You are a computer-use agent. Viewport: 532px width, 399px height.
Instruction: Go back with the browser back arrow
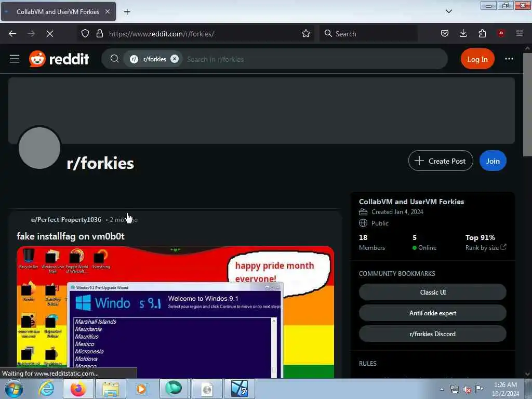[12, 34]
